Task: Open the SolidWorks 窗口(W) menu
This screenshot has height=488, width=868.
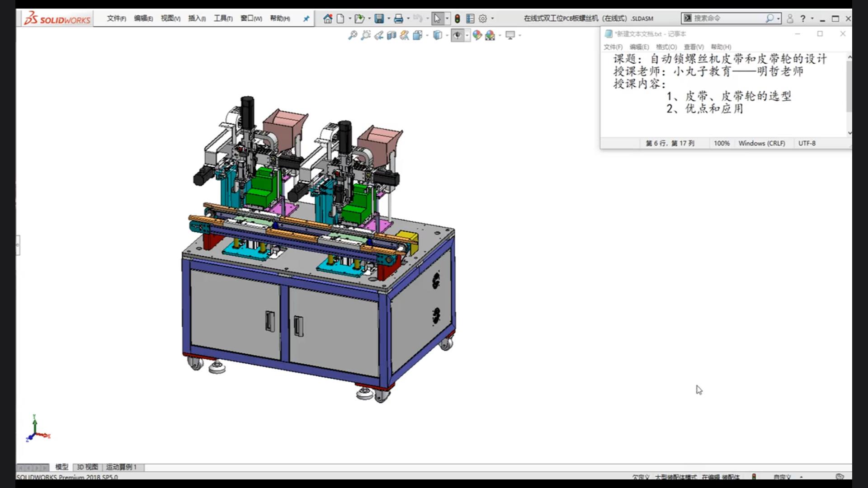Action: pos(251,19)
